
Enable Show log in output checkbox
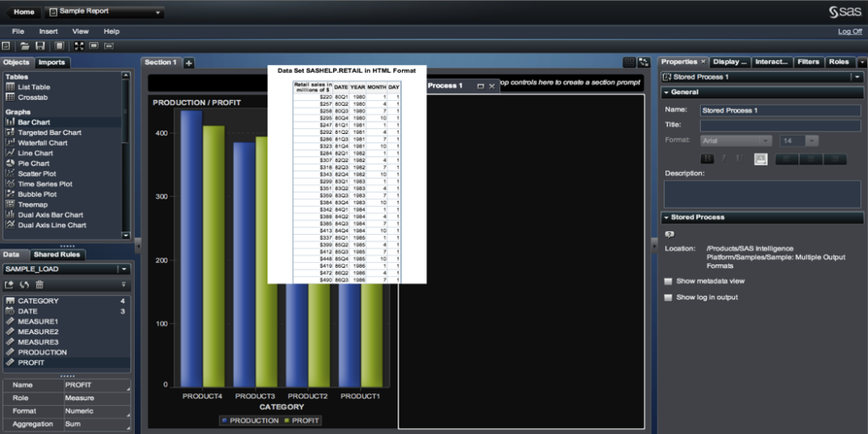coord(668,298)
